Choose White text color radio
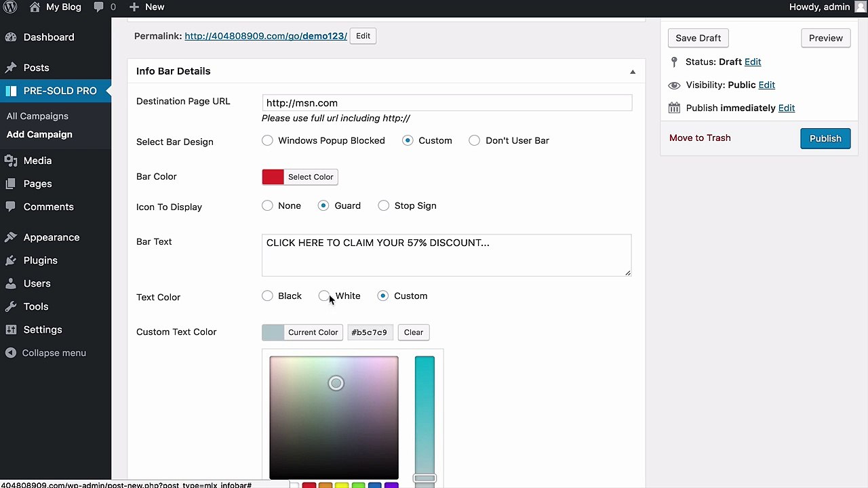Viewport: 868px width, 488px height. pyautogui.click(x=324, y=296)
